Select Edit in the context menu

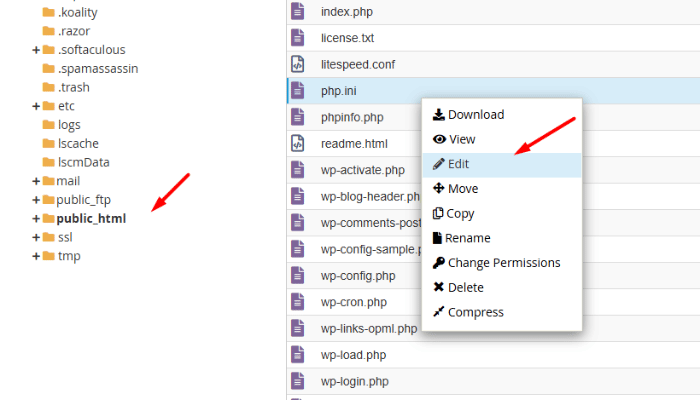click(x=502, y=164)
